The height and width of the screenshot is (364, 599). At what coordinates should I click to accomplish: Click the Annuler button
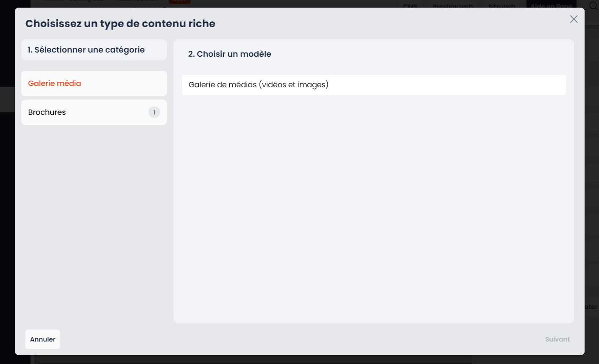[x=42, y=339]
